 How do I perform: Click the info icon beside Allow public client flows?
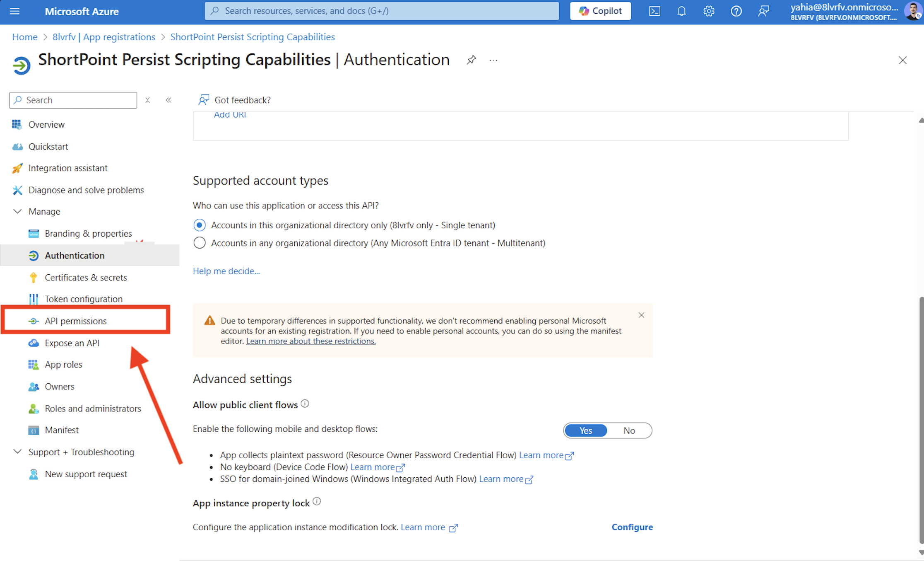click(305, 404)
